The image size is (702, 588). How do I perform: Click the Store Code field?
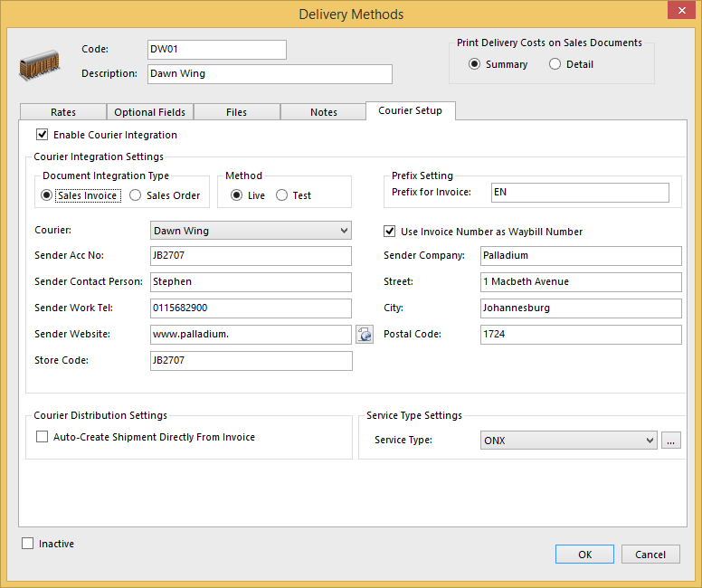coord(251,361)
